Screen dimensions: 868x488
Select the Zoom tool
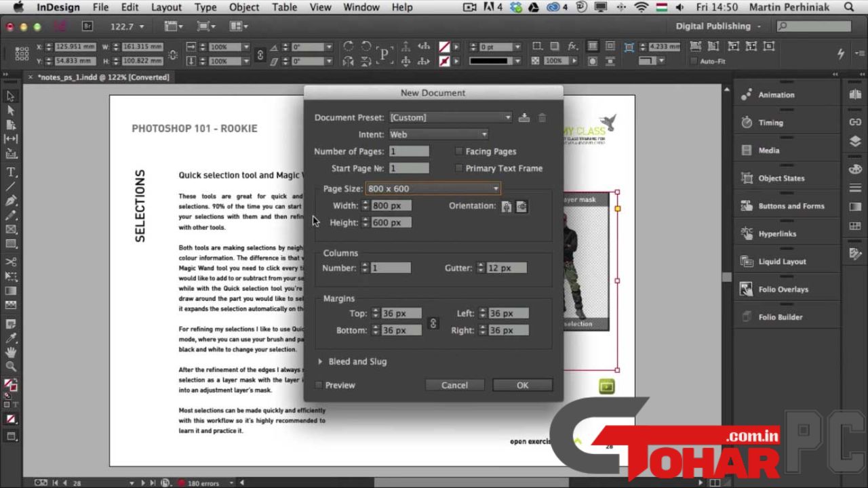[x=11, y=367]
